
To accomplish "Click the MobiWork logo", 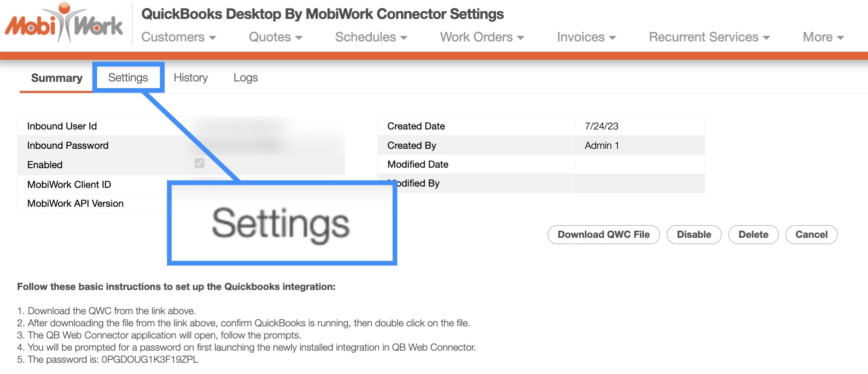I will coord(64,23).
